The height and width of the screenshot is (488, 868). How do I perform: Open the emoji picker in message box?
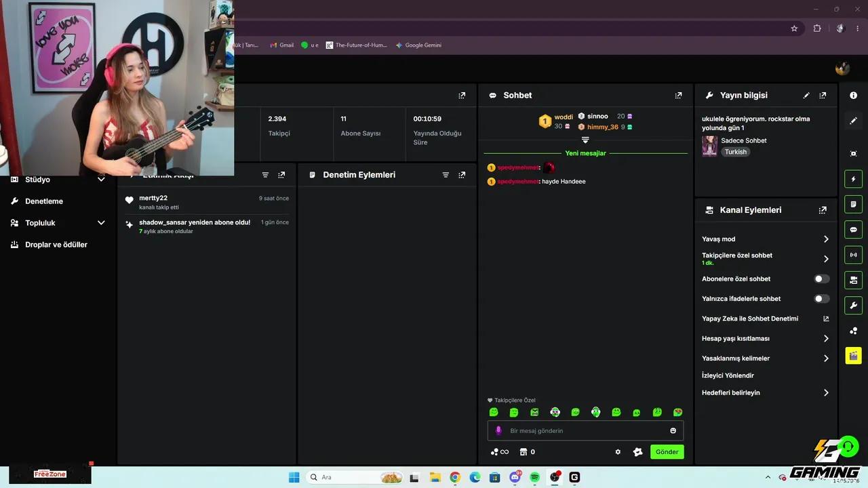pyautogui.click(x=673, y=430)
